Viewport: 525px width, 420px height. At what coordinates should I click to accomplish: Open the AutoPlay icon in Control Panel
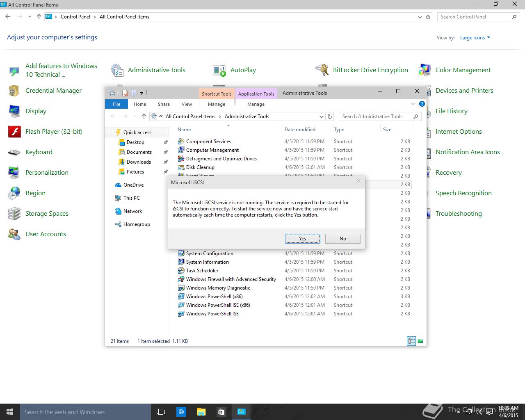point(219,70)
